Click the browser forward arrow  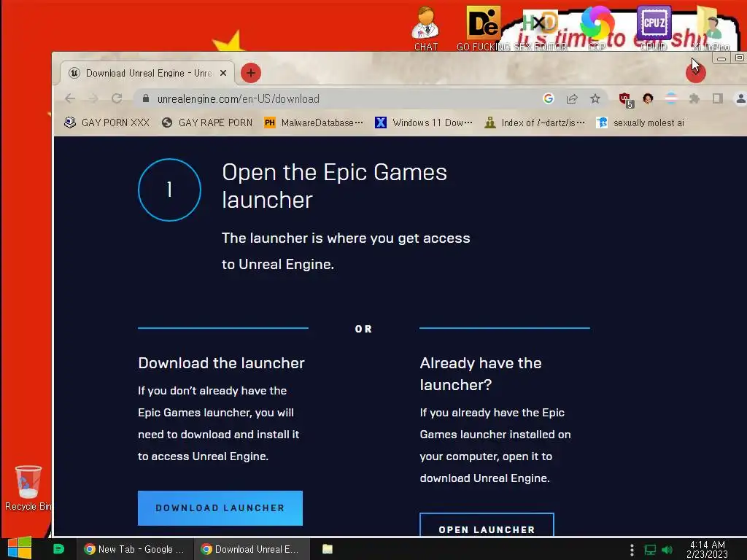93,98
